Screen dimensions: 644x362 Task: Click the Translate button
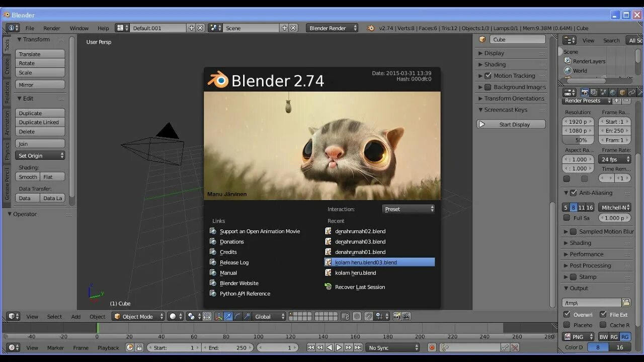coord(40,54)
